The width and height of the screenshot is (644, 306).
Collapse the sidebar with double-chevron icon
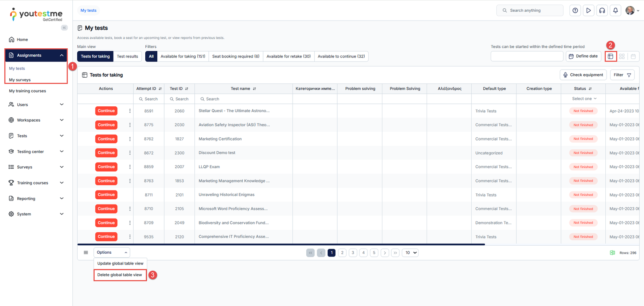pos(64,28)
